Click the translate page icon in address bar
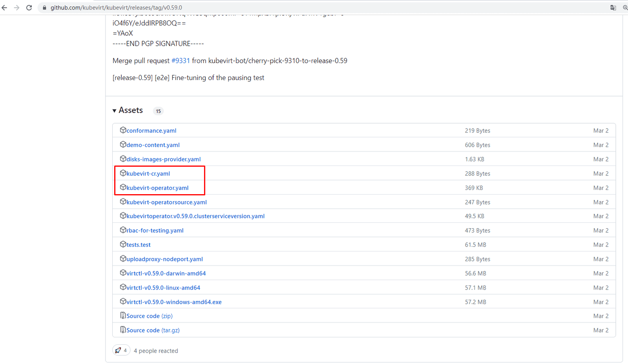628x364 pixels. pos(613,7)
